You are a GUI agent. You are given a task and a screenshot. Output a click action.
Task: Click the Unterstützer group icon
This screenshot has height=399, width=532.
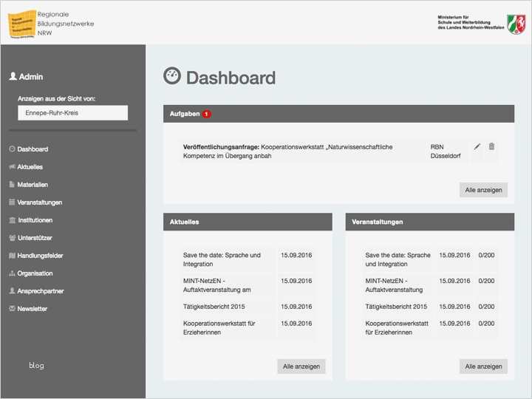pos(13,237)
